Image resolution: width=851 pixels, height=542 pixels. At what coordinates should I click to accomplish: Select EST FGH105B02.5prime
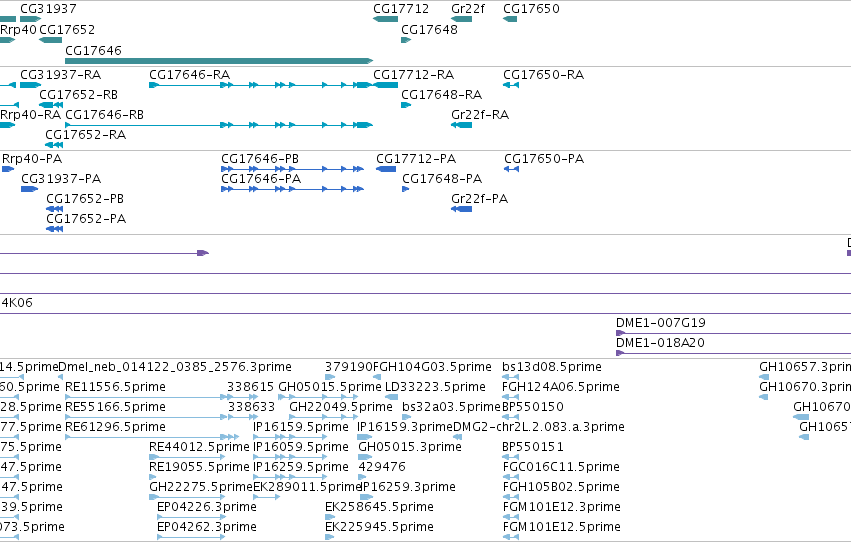click(511, 497)
